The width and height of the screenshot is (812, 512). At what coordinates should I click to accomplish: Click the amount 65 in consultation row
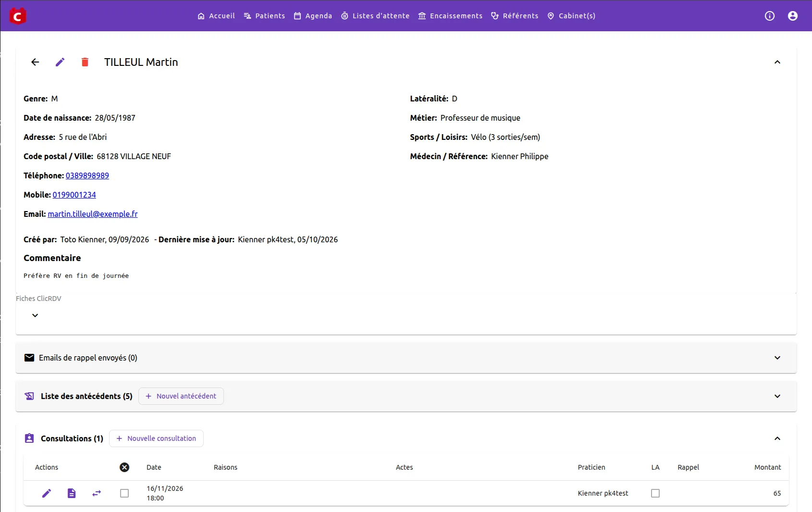click(777, 493)
